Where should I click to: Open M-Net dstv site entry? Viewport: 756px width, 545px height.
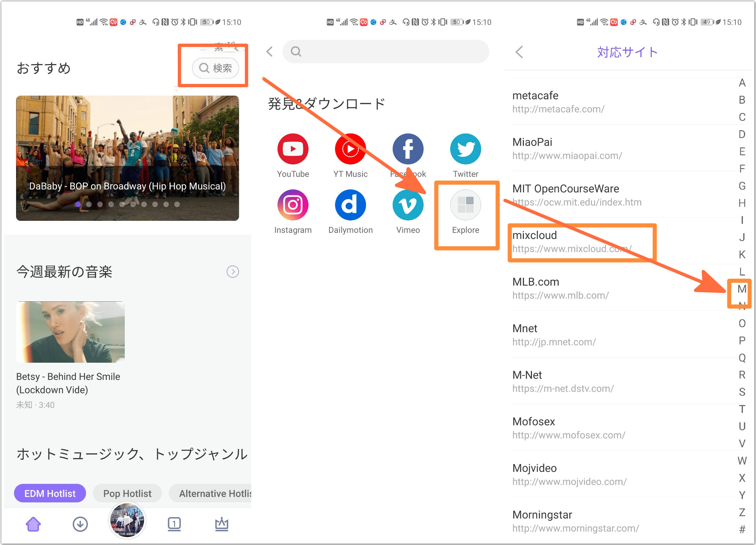tap(624, 381)
